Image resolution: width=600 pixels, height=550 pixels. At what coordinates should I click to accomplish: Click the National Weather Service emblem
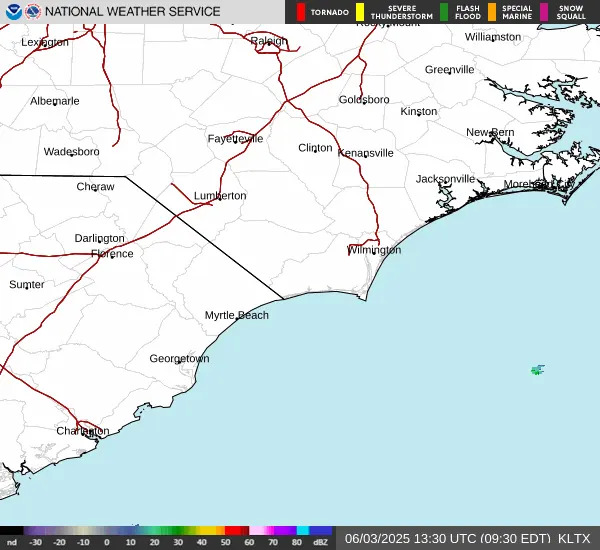coord(33,12)
